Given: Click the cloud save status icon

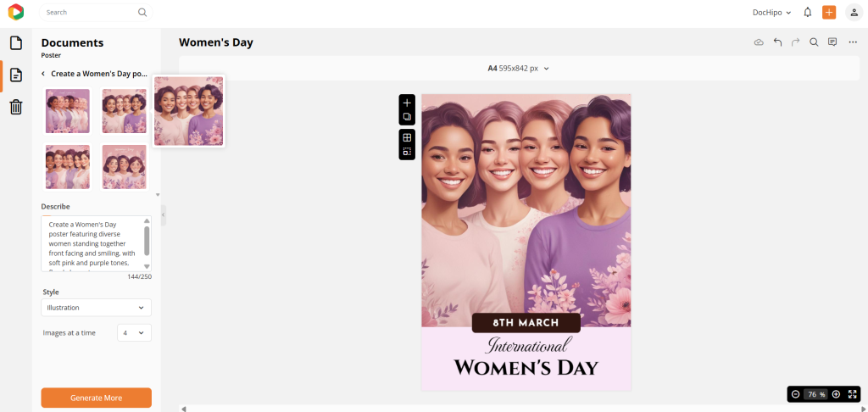Looking at the screenshot, I should [x=759, y=42].
